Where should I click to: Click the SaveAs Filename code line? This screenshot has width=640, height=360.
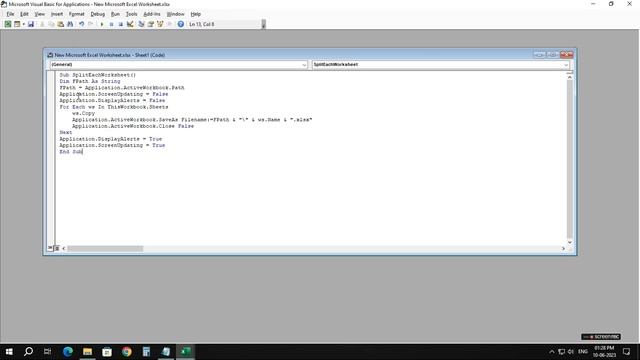192,120
